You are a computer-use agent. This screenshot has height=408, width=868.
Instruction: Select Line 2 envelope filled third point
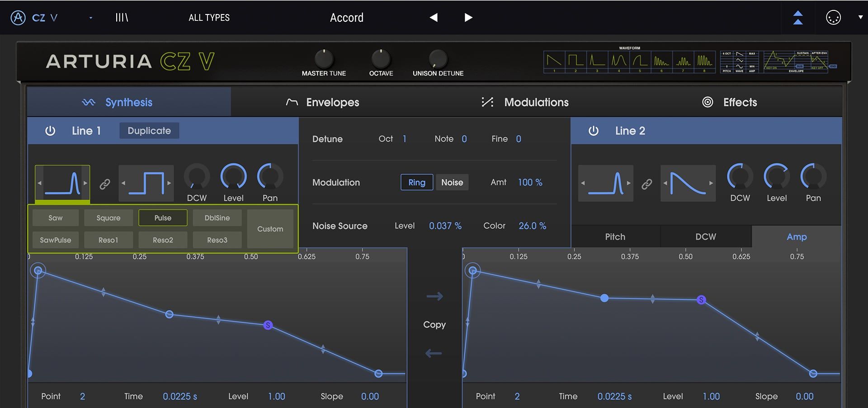click(604, 298)
